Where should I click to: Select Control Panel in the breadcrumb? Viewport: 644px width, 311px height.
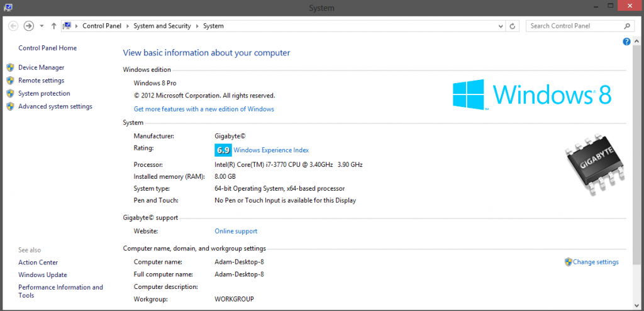tap(102, 26)
